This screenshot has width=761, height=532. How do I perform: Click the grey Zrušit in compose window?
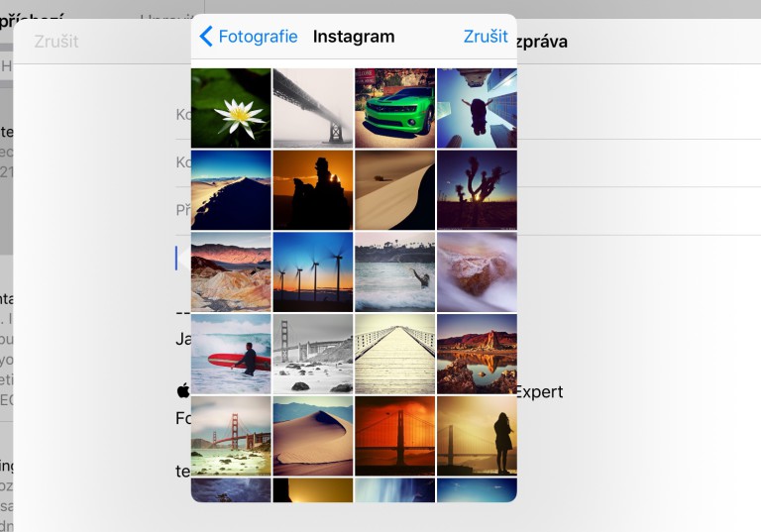click(56, 42)
